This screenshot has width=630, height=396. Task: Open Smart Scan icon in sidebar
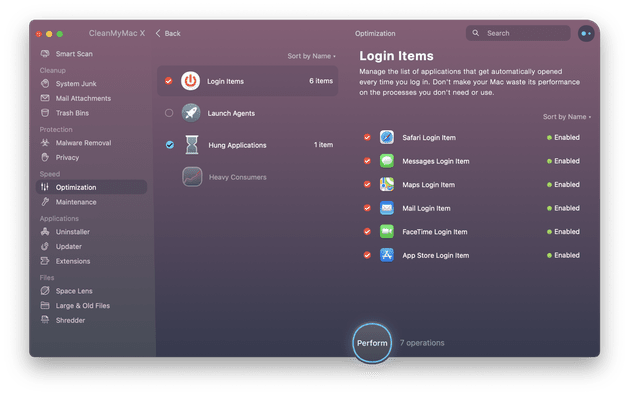pos(45,53)
